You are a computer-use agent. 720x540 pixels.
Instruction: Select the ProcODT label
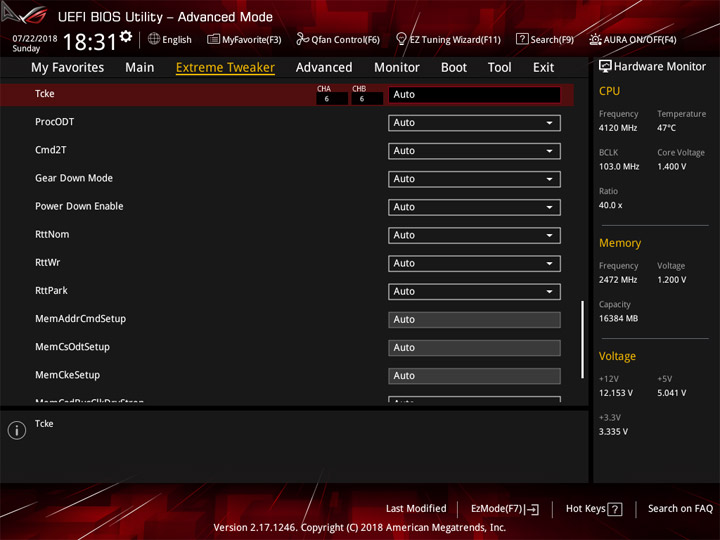point(54,122)
